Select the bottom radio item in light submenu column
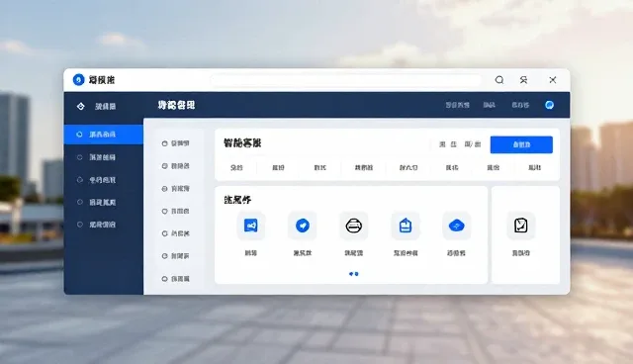This screenshot has height=364, width=633. [x=176, y=279]
